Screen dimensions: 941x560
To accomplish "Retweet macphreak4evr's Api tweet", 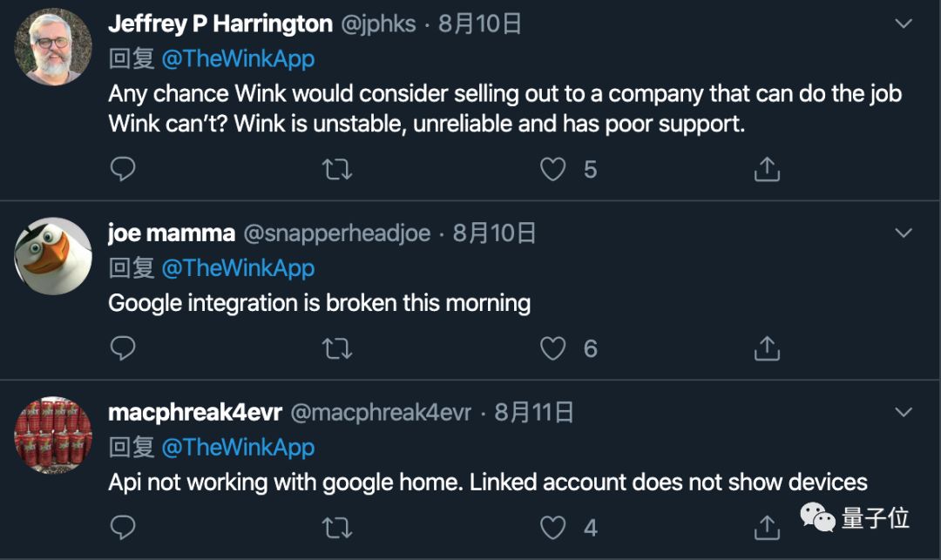I will [x=337, y=527].
